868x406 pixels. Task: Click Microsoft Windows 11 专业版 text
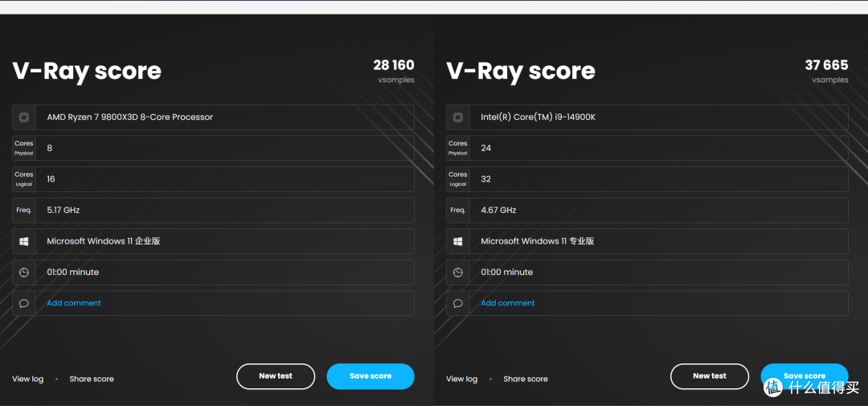coord(538,241)
